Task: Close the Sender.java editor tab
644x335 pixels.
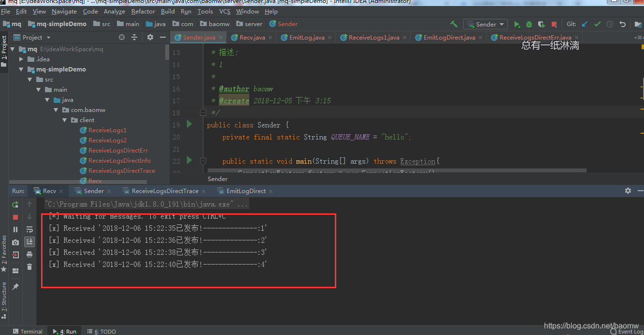Action: [221, 38]
